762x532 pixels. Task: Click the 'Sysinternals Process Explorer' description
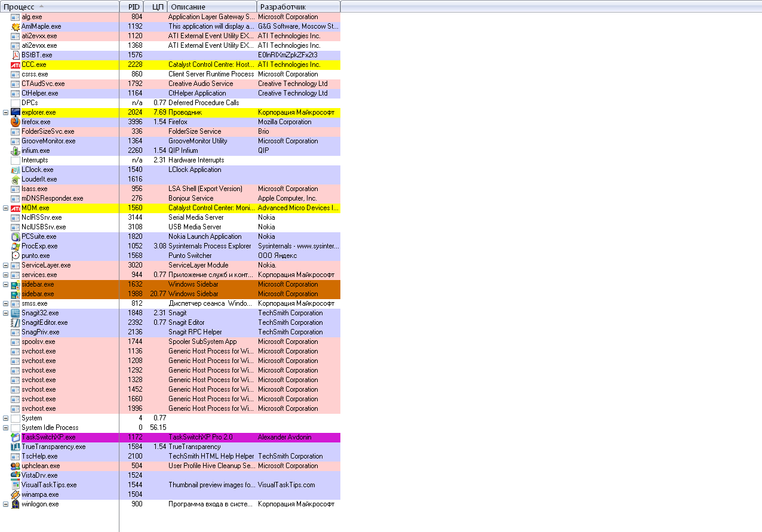click(x=210, y=246)
